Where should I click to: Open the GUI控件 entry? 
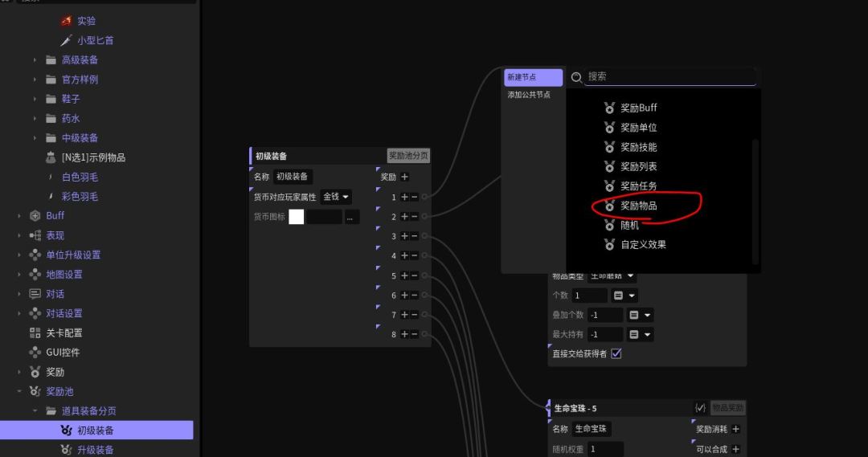[x=63, y=353]
